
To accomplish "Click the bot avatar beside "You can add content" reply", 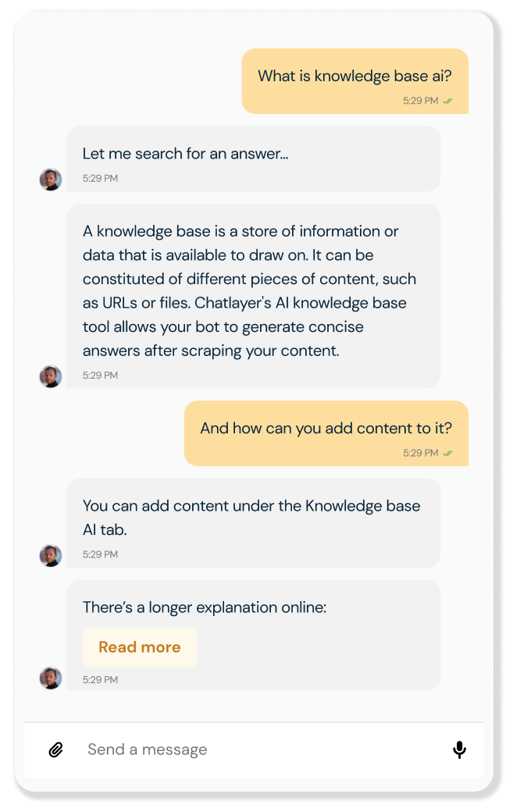I will (x=51, y=556).
